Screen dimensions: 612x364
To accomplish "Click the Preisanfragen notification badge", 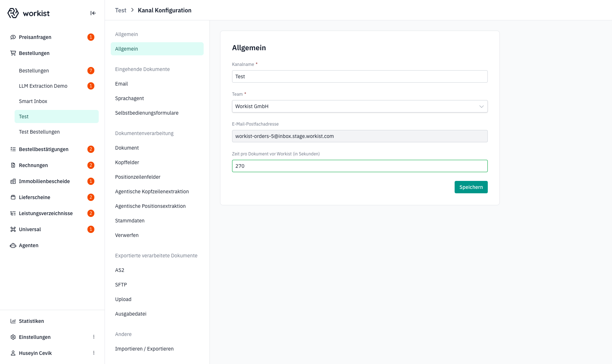I will (x=91, y=37).
